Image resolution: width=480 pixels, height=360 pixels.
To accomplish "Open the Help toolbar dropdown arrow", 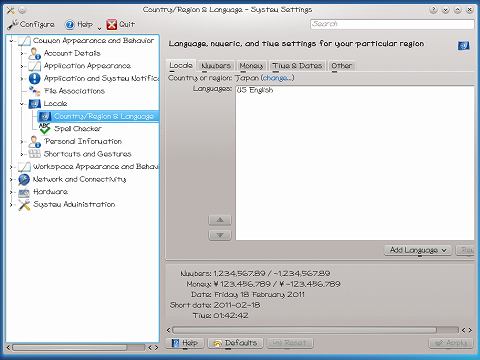I will (99, 28).
